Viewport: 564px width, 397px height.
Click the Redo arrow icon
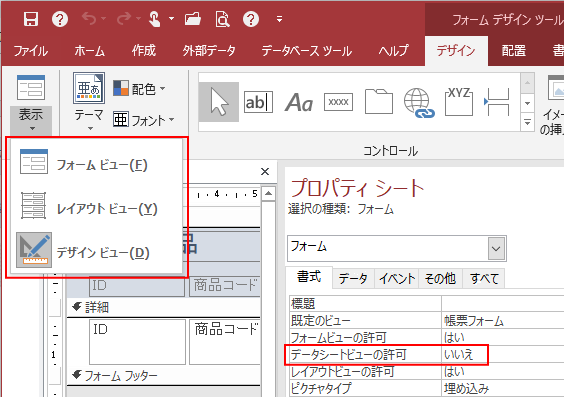123,19
